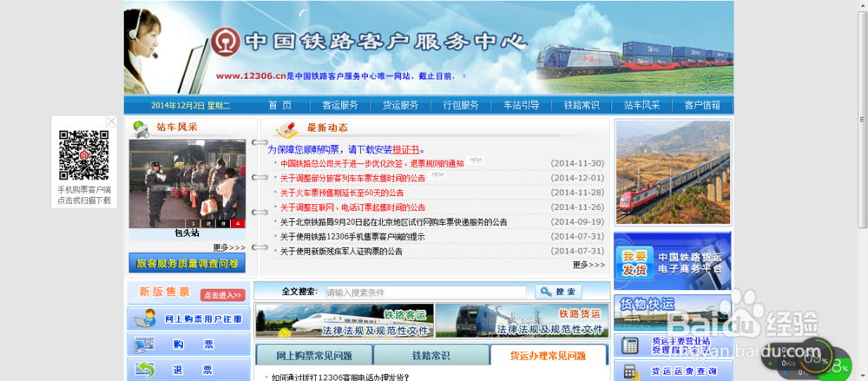868x381 pixels.
Task: Click the 搜索 search button
Action: (x=558, y=292)
